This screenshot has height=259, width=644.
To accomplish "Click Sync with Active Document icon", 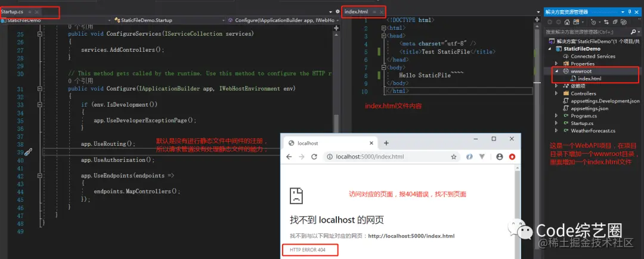I will point(606,22).
